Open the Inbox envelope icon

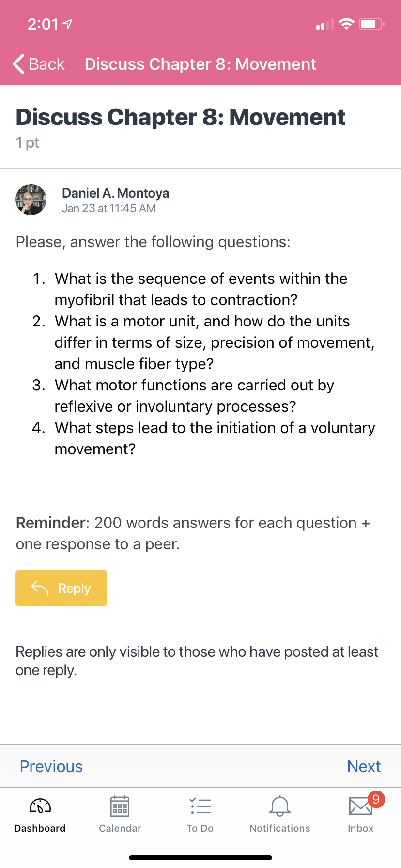point(360,806)
